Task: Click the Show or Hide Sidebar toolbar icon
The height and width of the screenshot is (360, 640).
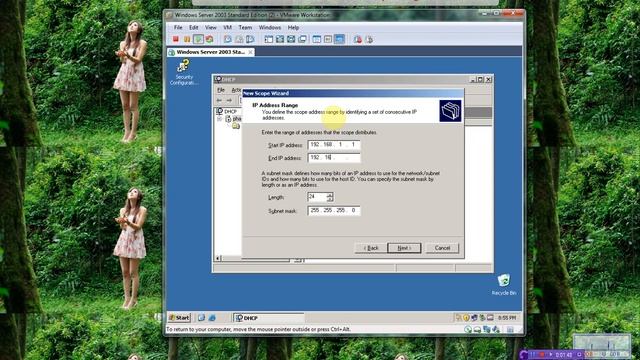Action: [x=269, y=39]
